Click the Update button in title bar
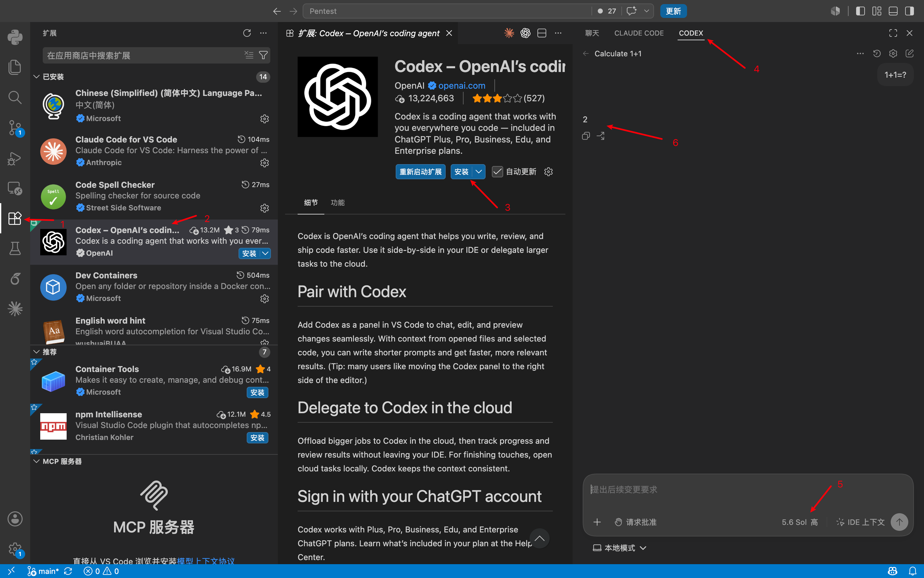 673,11
